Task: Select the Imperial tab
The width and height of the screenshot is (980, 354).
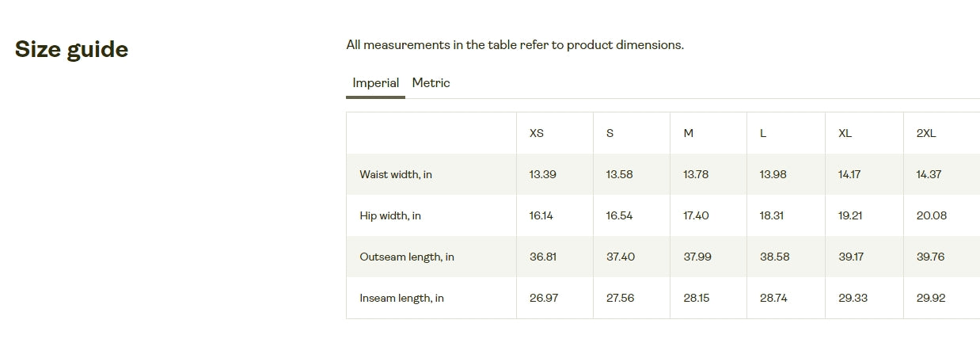Action: [x=375, y=83]
